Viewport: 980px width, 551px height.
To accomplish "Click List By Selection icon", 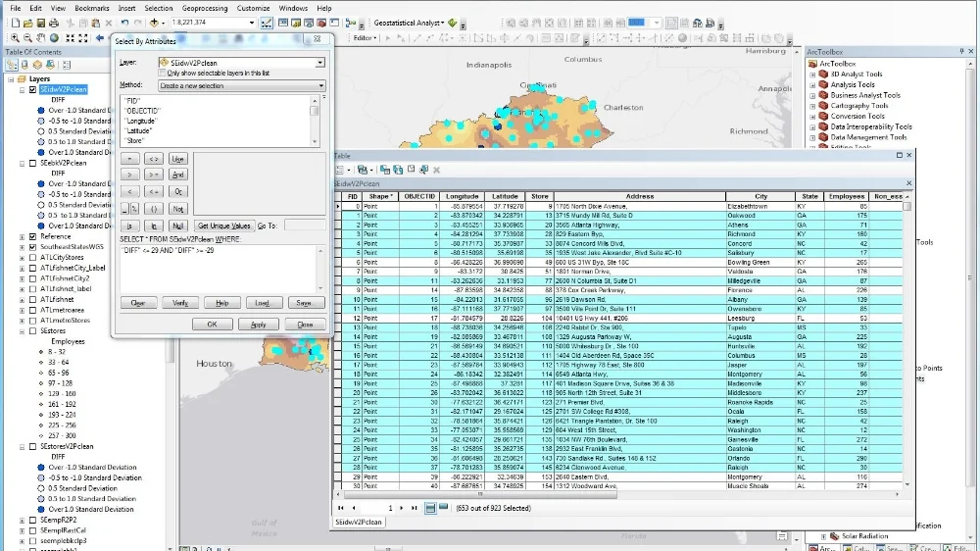I will click(51, 65).
